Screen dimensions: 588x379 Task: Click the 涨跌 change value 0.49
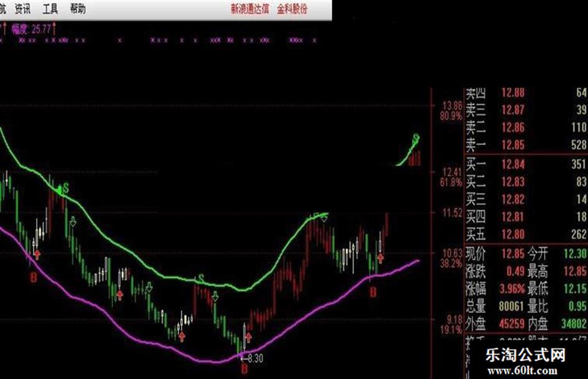click(515, 271)
